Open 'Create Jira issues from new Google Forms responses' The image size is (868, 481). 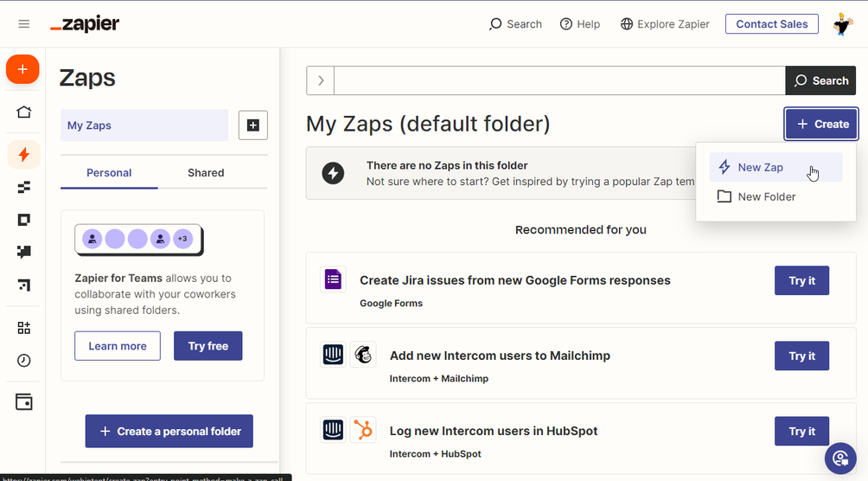[x=514, y=280]
